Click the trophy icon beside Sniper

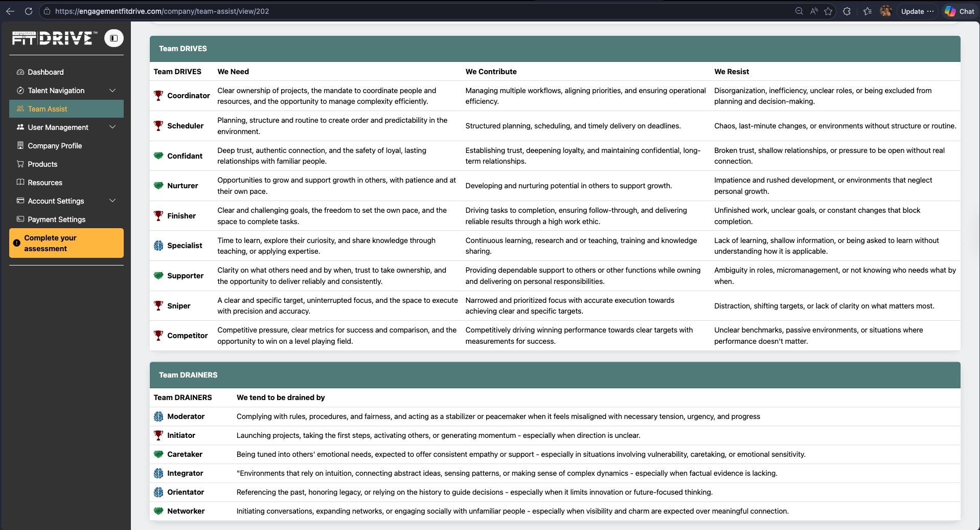(x=158, y=306)
